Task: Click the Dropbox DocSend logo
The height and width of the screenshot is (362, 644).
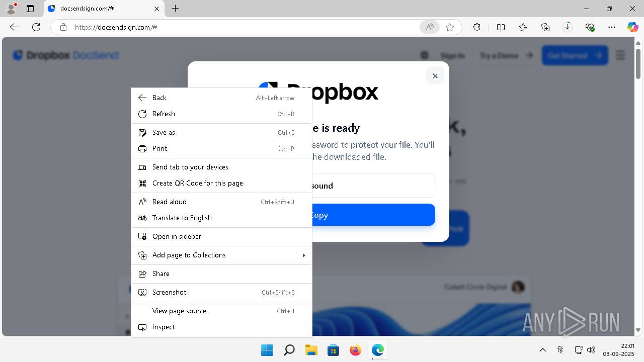Action: pyautogui.click(x=66, y=55)
